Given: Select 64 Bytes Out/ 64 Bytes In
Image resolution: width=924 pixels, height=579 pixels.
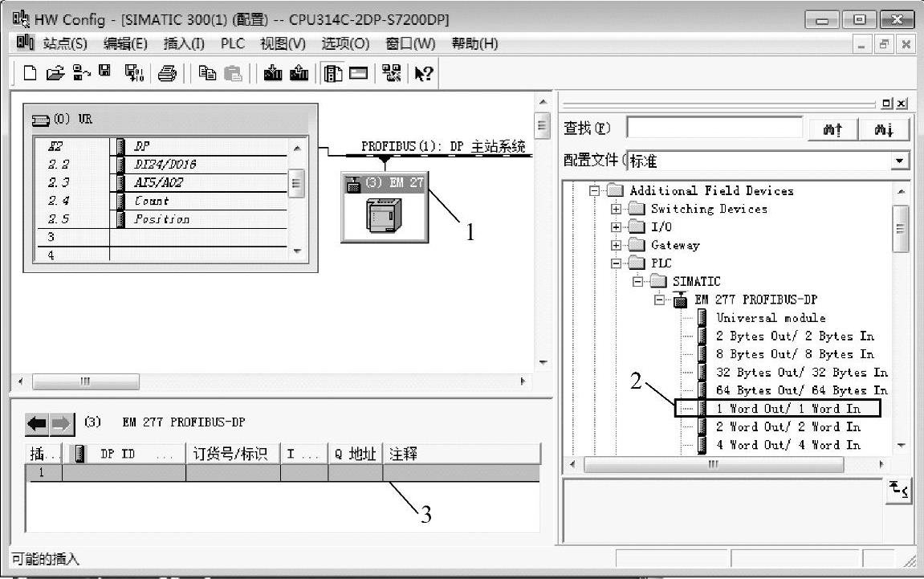Looking at the screenshot, I should point(801,390).
